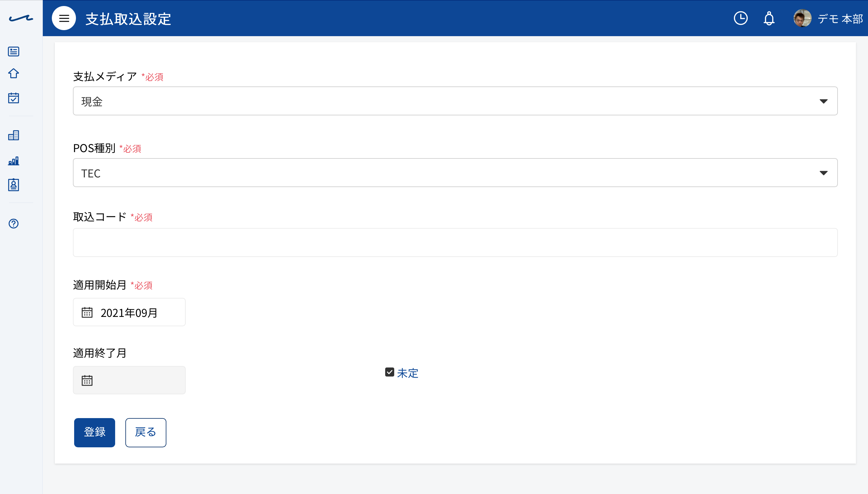This screenshot has width=868, height=494.
Task: Open notifications bell icon
Action: (x=769, y=18)
